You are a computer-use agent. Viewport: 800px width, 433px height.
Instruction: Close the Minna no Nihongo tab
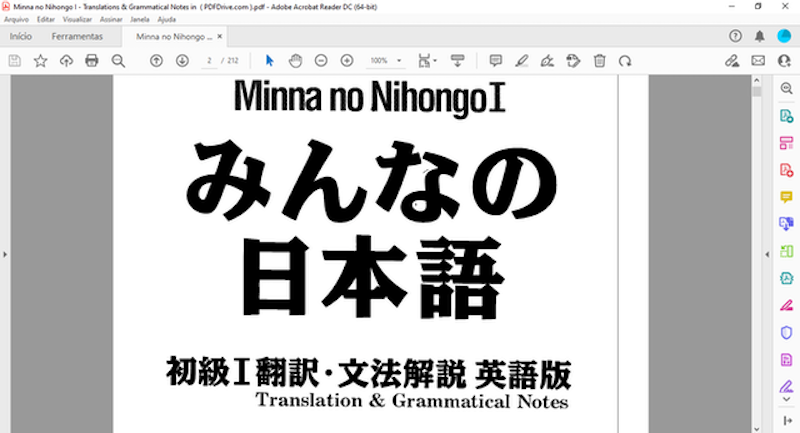(219, 36)
